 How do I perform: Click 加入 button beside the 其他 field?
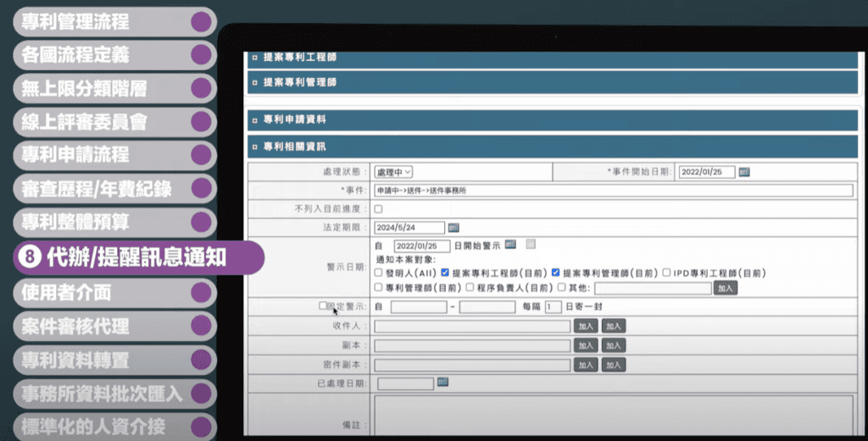tap(725, 288)
